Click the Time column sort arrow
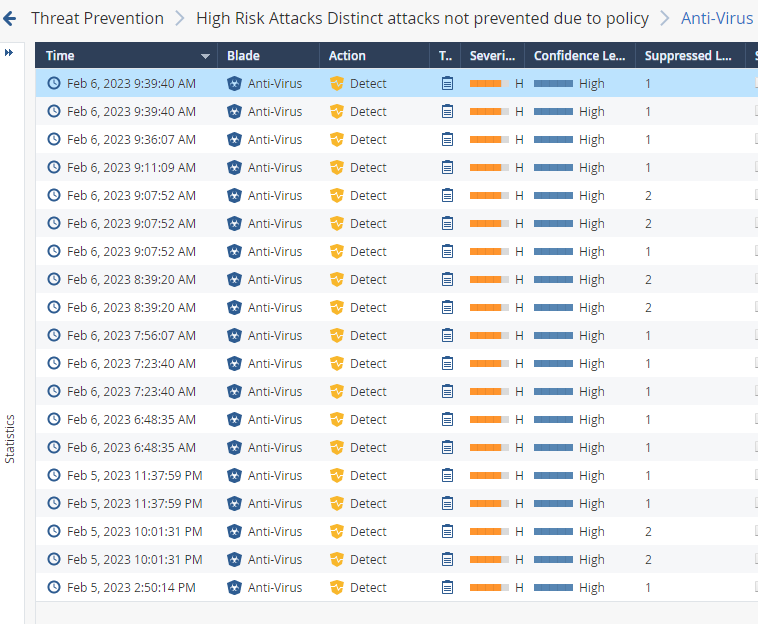 pos(206,56)
